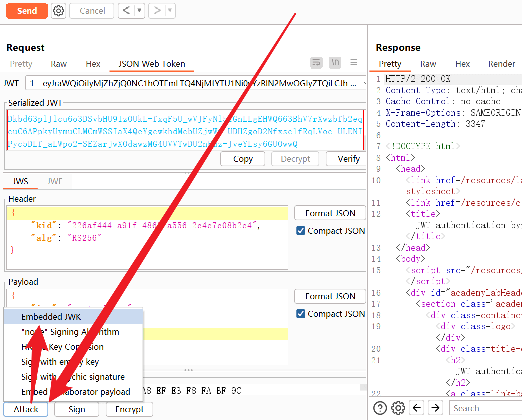Screen dimensions: 522x420
Task: Expand the history back dropdown arrow
Action: tap(139, 11)
